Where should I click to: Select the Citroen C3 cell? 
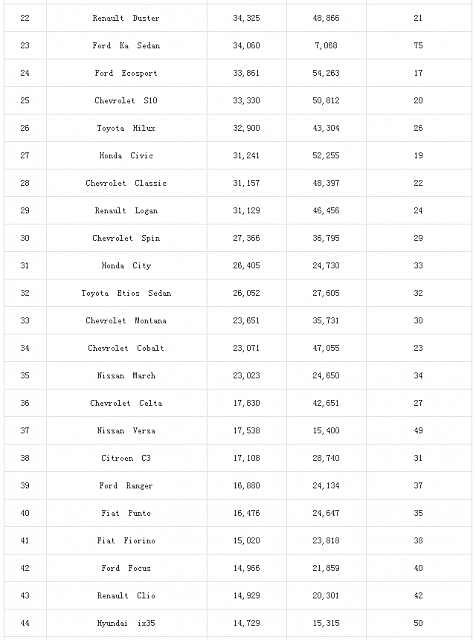(126, 458)
